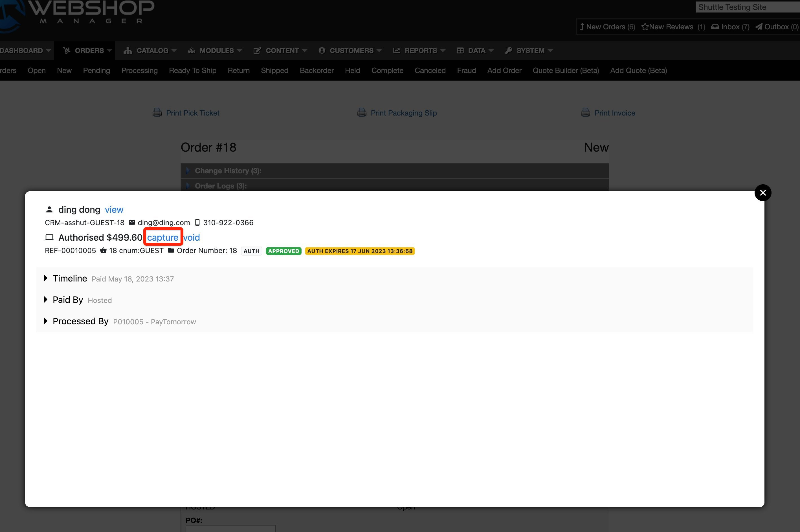Click the New Orders upload icon

pos(582,27)
